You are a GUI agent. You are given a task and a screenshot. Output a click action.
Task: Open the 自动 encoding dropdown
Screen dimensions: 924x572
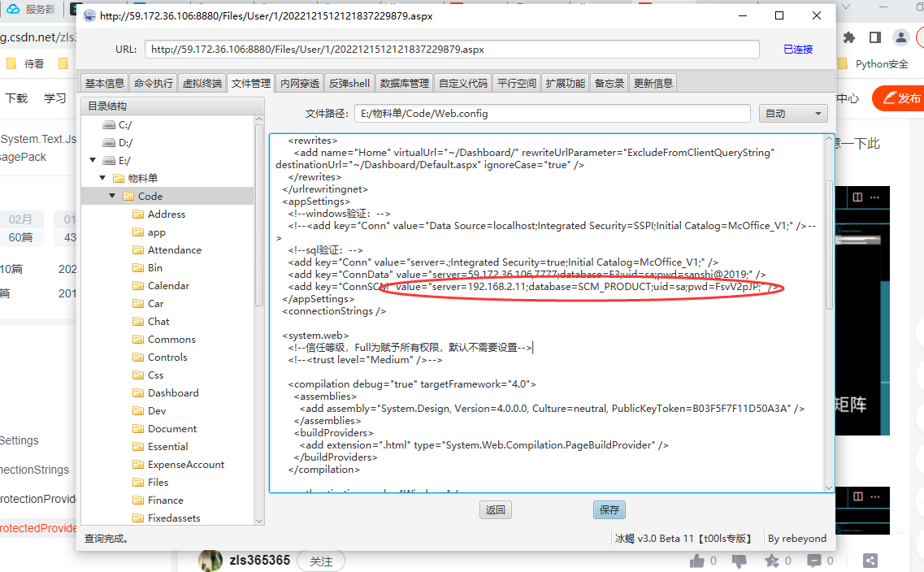click(793, 114)
